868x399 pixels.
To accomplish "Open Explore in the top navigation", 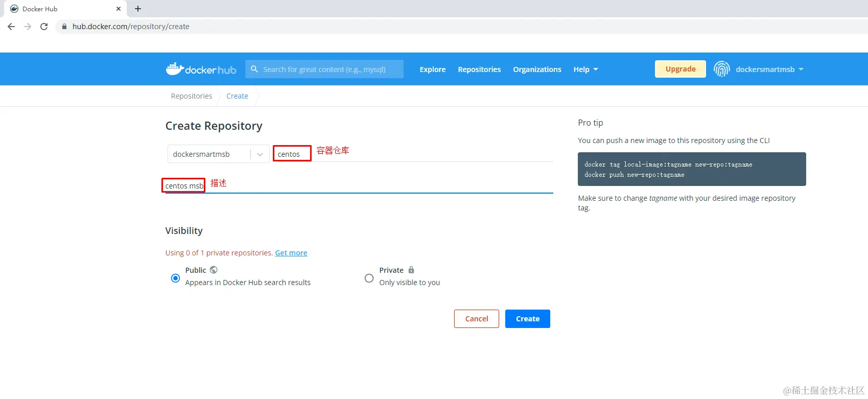I will pyautogui.click(x=433, y=69).
